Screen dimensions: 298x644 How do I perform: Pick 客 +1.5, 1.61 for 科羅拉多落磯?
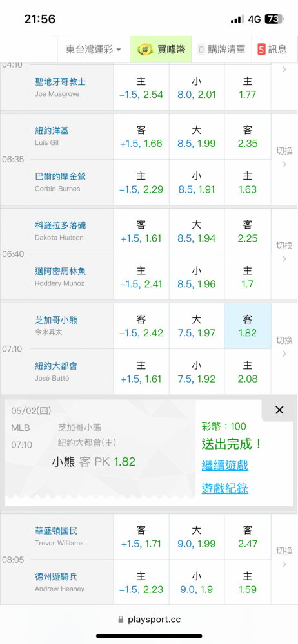pos(141,231)
